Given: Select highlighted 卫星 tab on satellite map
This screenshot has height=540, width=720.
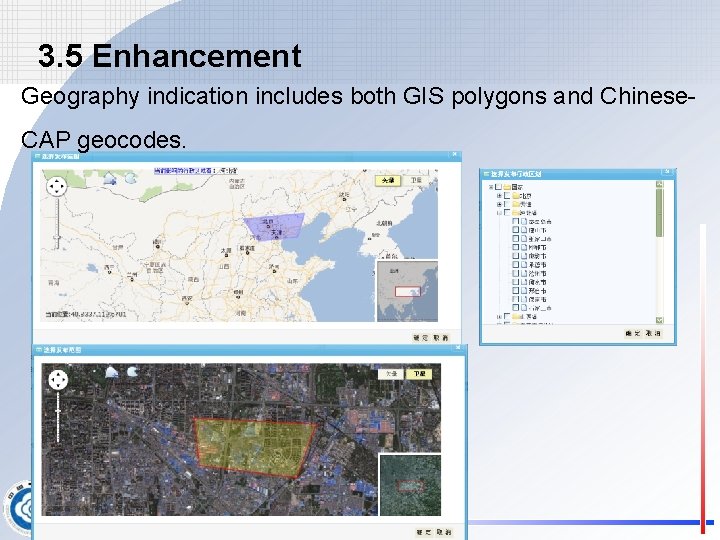Looking at the screenshot, I should pos(419,374).
